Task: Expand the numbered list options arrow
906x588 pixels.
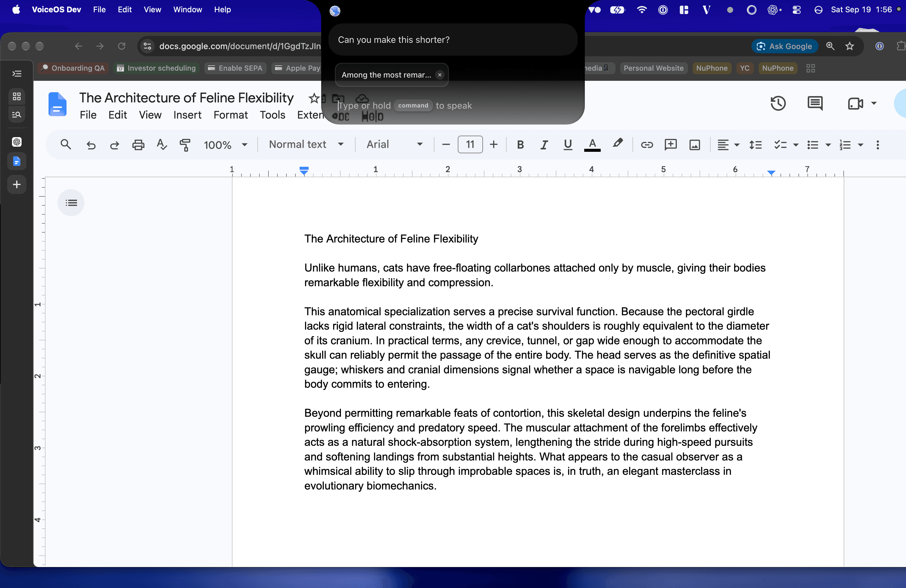Action: [x=860, y=145]
